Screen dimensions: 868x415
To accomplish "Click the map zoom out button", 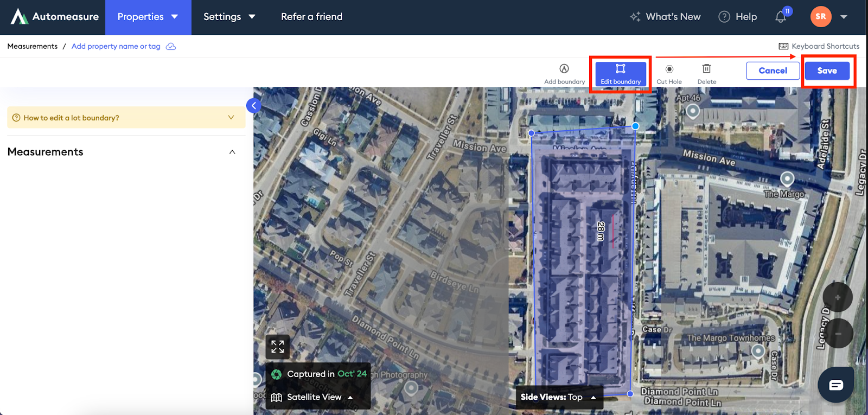I will pos(838,333).
